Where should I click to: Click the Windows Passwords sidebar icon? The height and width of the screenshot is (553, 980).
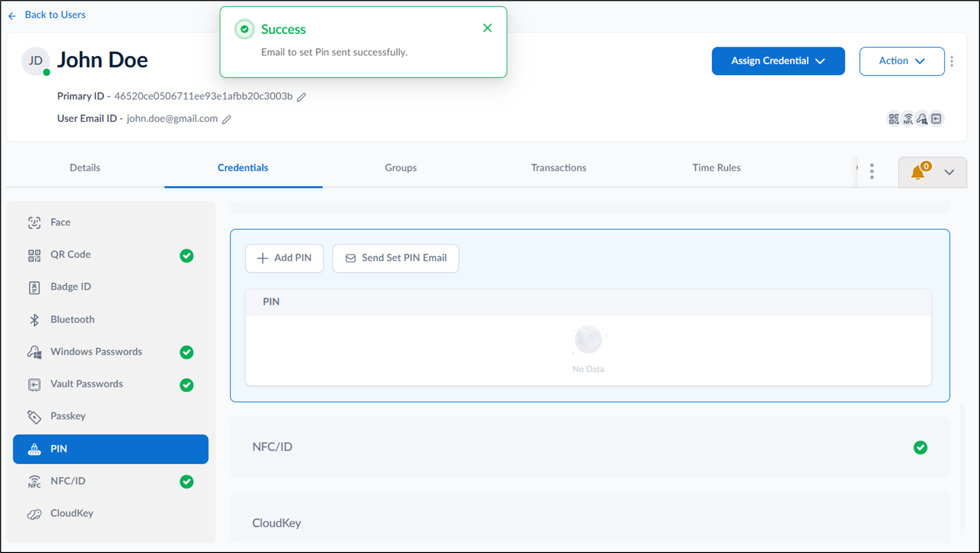[x=34, y=352]
